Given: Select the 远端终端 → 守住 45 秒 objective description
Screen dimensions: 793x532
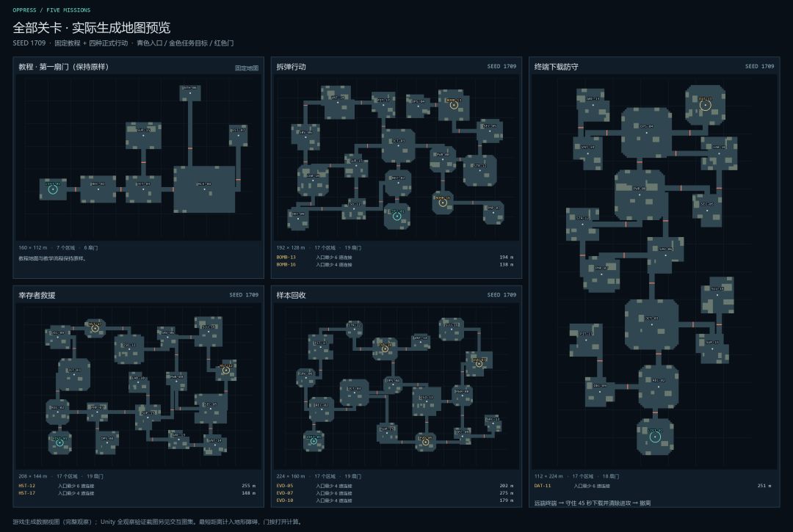Looking at the screenshot, I should point(593,503).
